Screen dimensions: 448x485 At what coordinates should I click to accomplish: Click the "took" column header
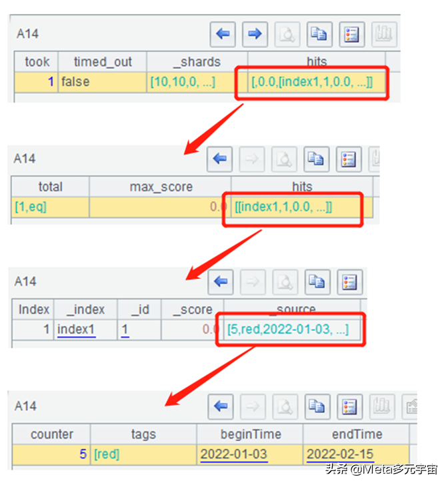point(37,62)
